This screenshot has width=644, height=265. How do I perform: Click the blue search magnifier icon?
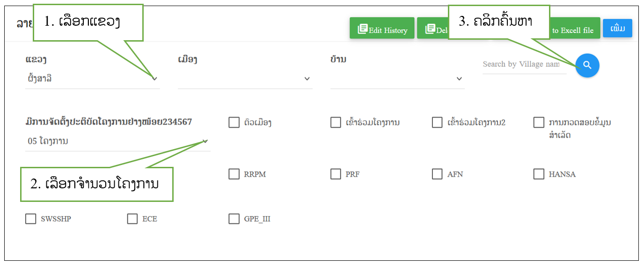click(587, 66)
